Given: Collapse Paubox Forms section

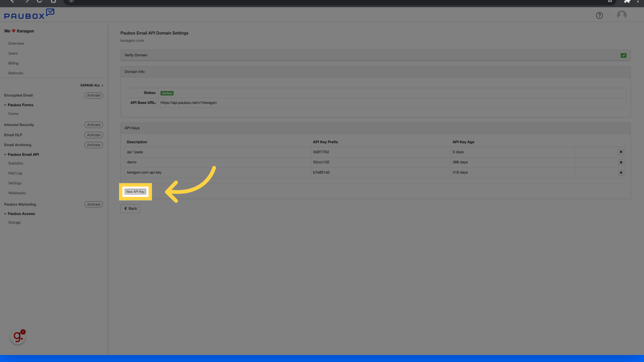Looking at the screenshot, I should pyautogui.click(x=19, y=105).
